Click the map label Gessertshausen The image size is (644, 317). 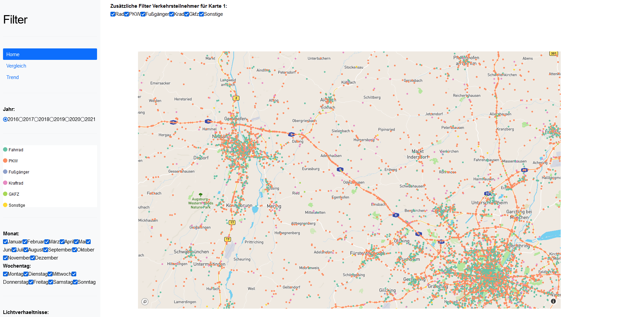[181, 171]
